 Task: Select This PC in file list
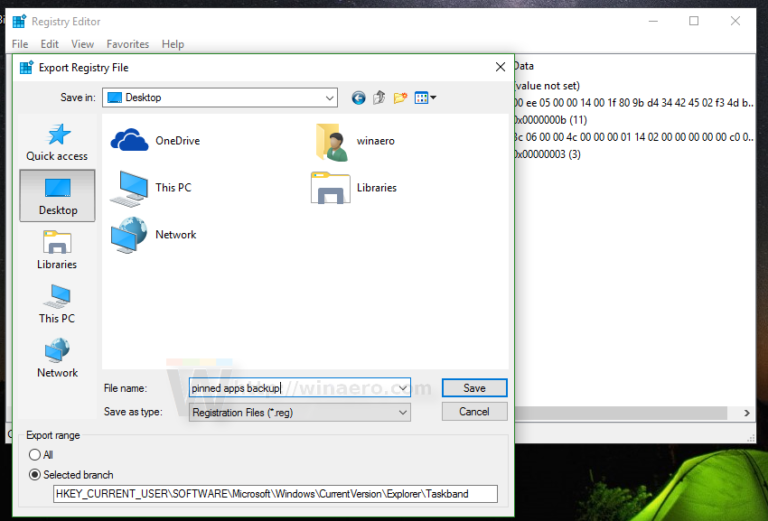134,187
